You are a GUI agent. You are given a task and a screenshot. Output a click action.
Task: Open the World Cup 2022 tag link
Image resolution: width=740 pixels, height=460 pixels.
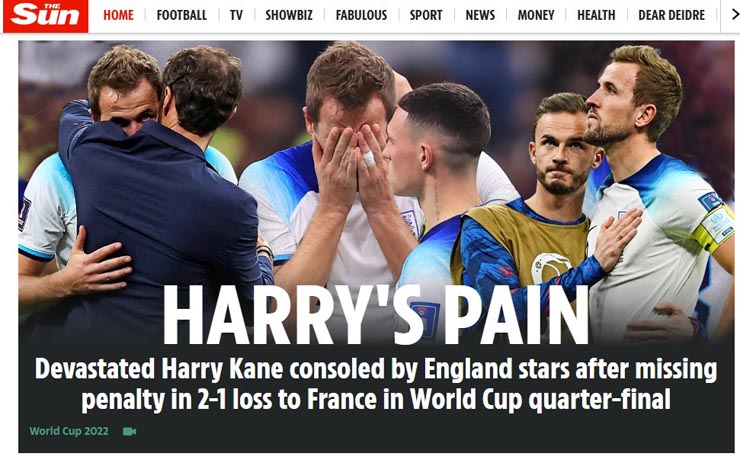click(x=69, y=431)
